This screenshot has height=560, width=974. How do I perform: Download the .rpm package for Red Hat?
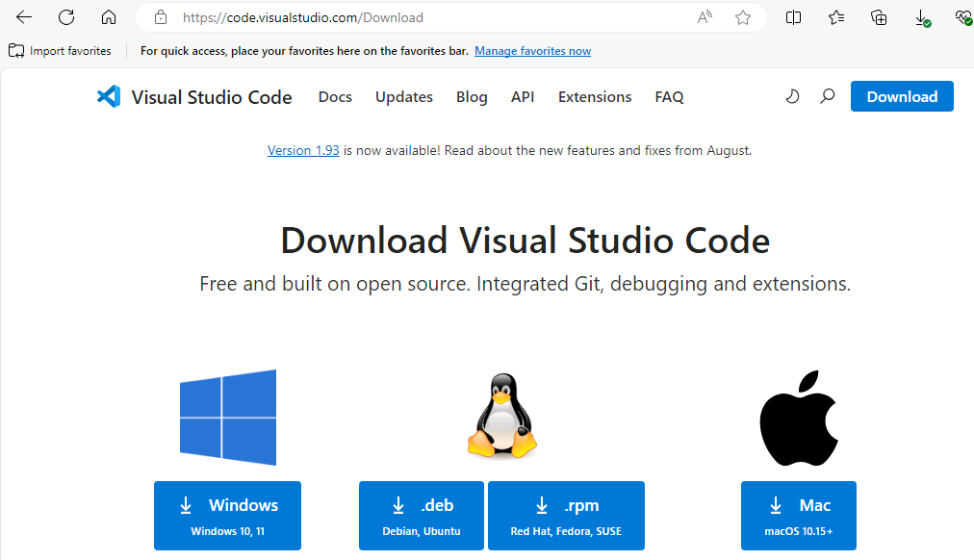pyautogui.click(x=566, y=516)
